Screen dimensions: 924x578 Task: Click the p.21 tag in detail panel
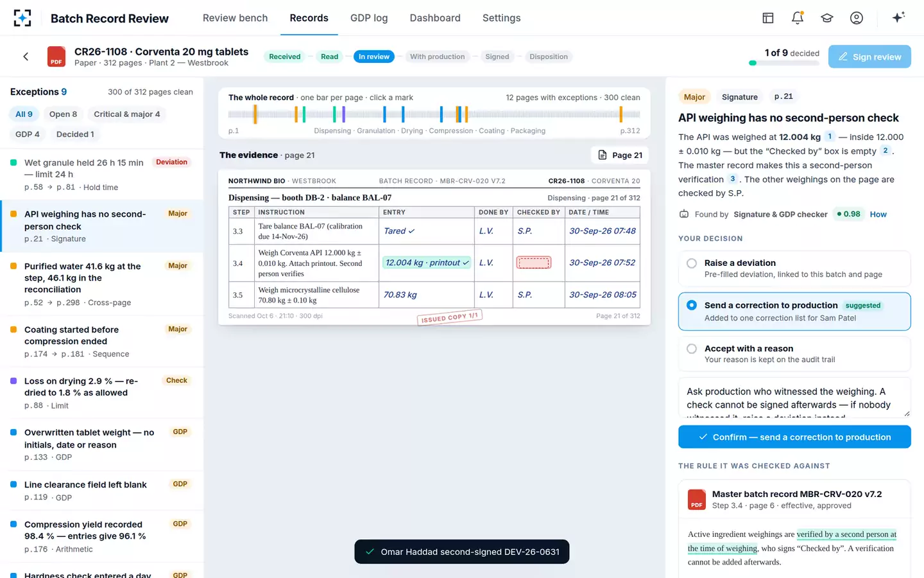783,96
